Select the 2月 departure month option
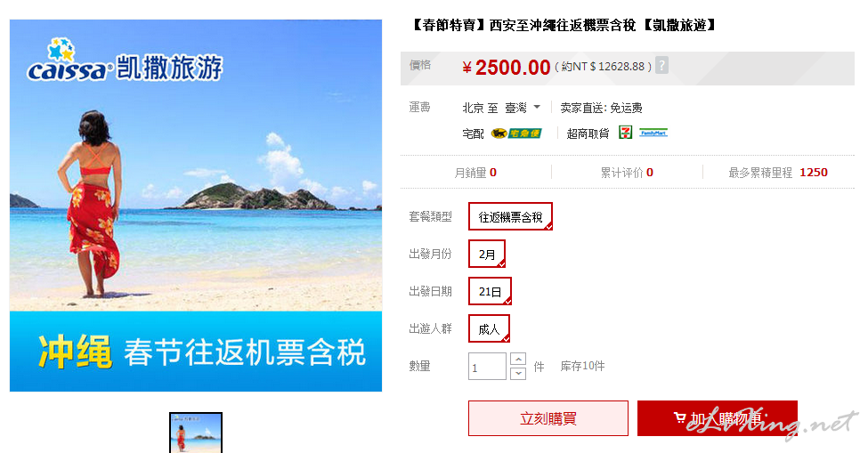The image size is (868, 453). click(x=487, y=254)
